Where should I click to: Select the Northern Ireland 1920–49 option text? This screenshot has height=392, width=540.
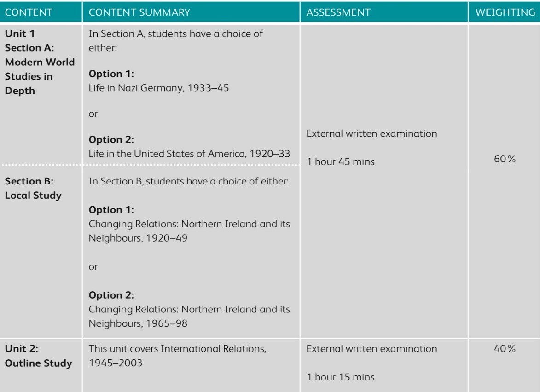point(189,232)
